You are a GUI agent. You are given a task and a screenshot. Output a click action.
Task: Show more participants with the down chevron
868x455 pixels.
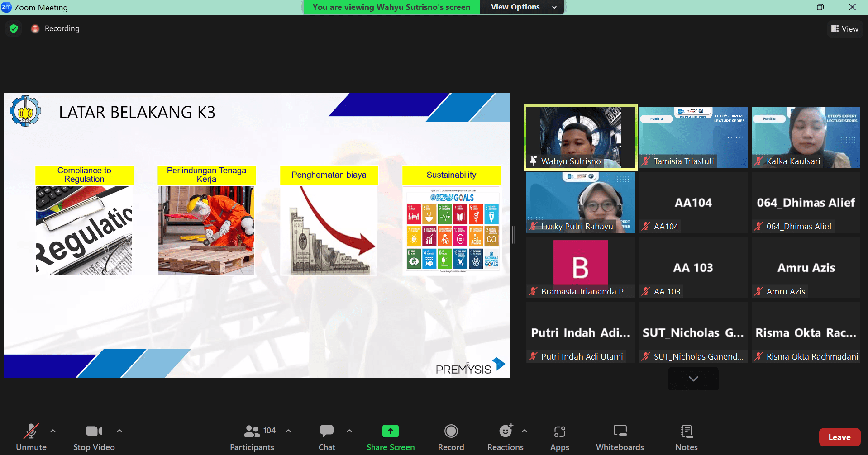click(693, 379)
